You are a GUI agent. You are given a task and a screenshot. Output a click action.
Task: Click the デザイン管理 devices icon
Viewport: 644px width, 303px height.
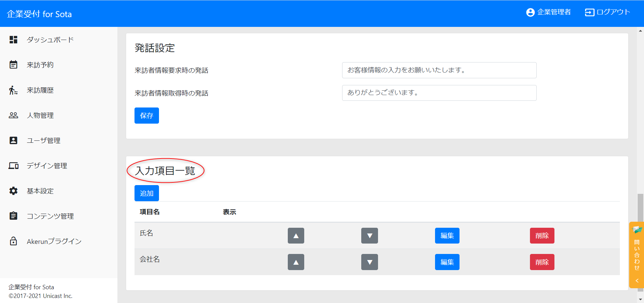coord(13,166)
